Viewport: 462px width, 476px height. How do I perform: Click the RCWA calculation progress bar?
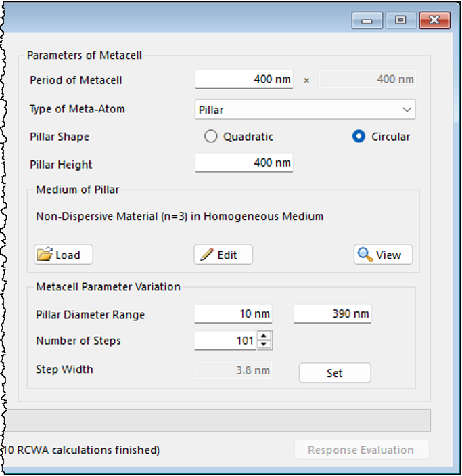216,420
